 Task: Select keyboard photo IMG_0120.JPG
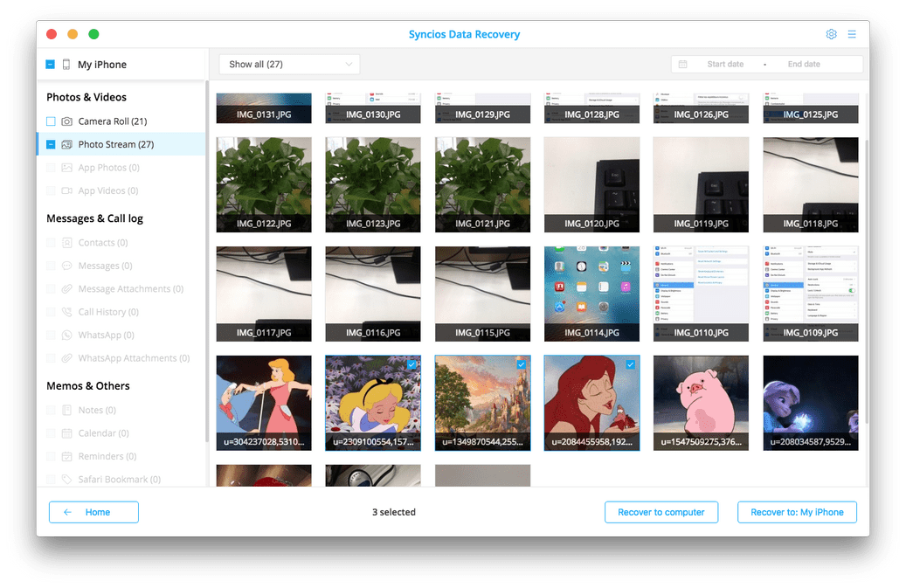(x=591, y=185)
